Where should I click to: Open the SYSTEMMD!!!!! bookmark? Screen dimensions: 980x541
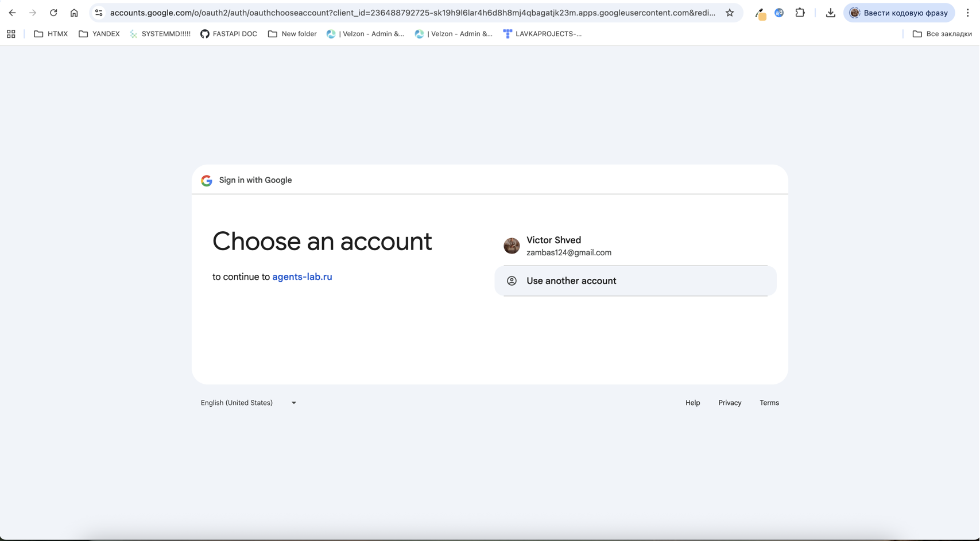(160, 34)
